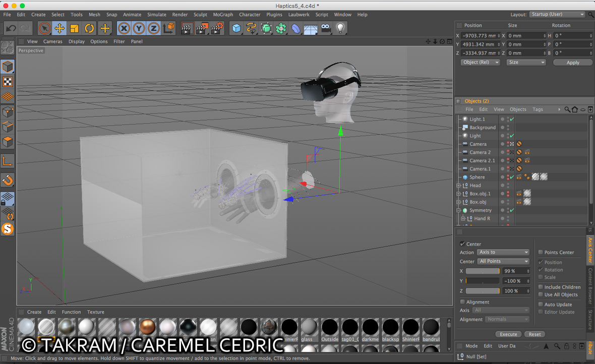Enable the Include Children checkbox

pos(541,287)
